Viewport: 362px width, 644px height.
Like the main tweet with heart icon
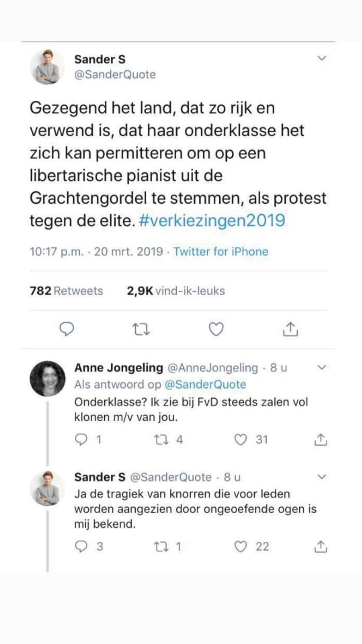coord(216,329)
